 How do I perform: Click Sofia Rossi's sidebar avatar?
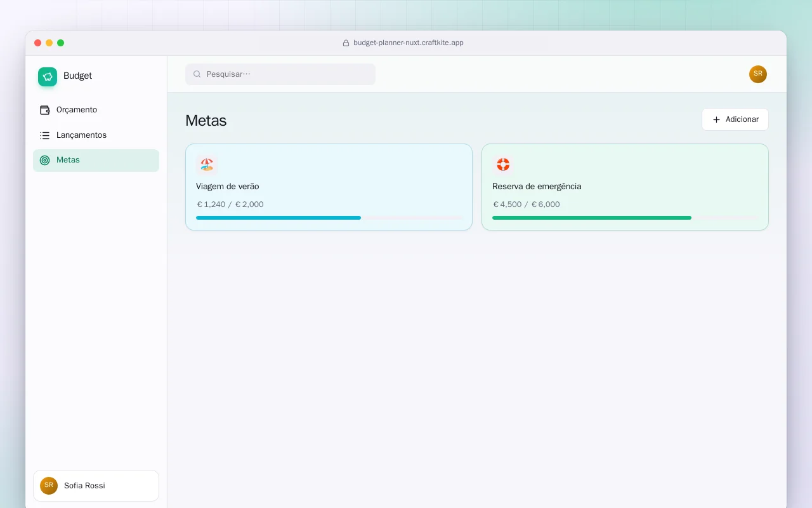(x=49, y=486)
